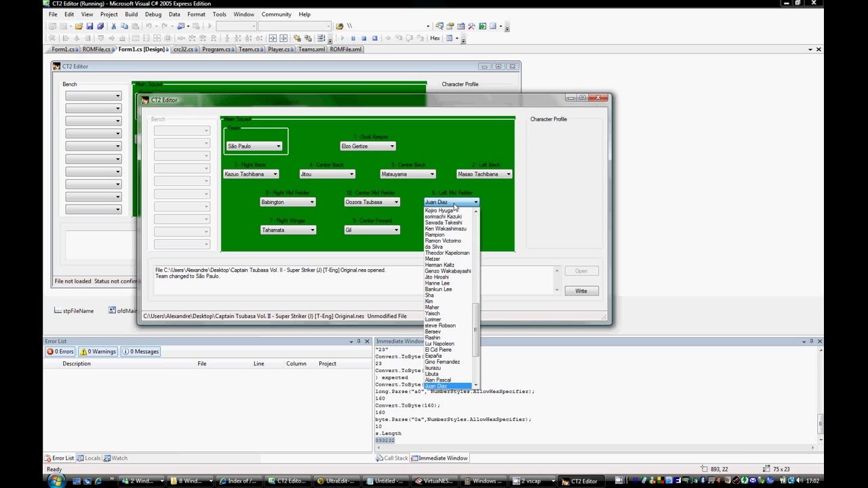Toggle the 0 Errors filter

60,352
